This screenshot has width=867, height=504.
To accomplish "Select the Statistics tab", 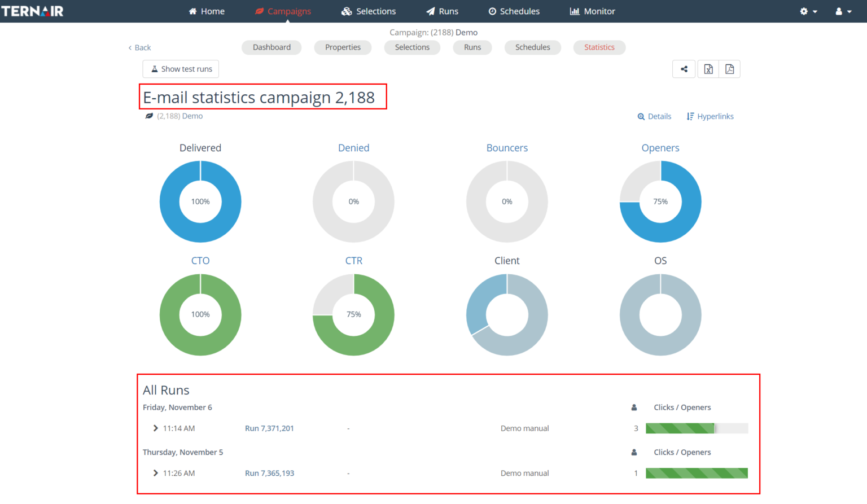I will pos(599,47).
